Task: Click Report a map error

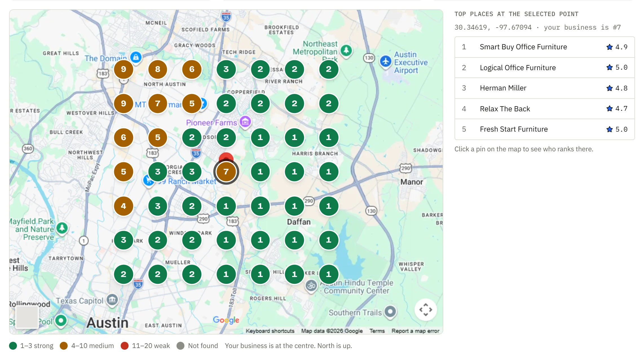Action: 415,331
